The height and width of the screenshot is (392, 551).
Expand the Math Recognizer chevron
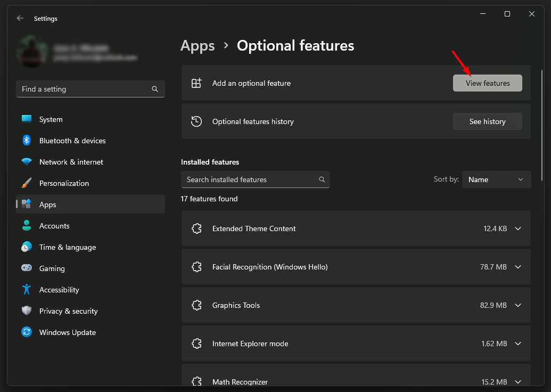point(518,382)
